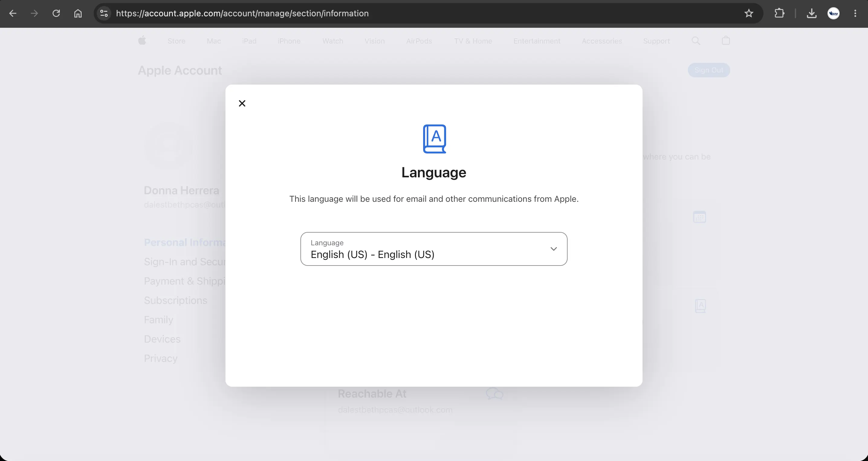Click the Reachable At chat bubbles icon
This screenshot has height=461, width=868.
point(494,393)
